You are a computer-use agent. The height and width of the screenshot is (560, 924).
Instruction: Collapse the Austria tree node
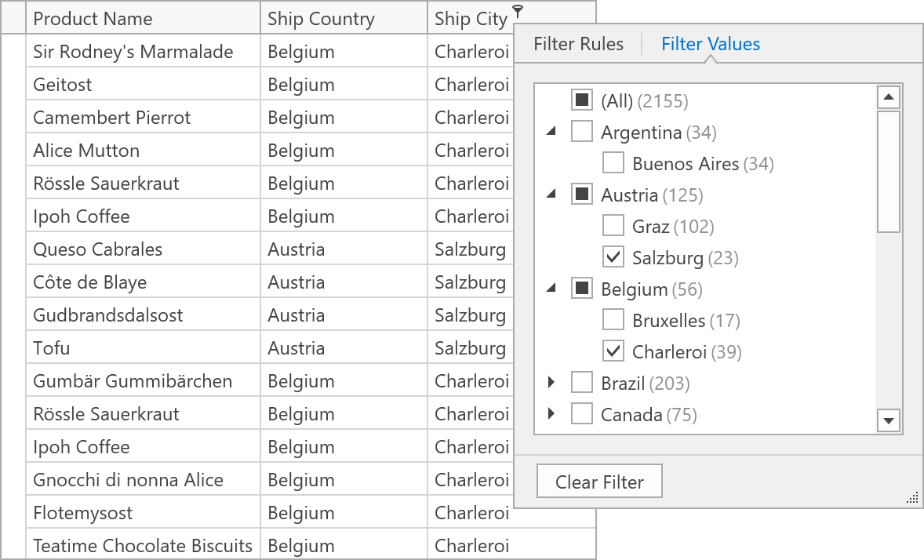[551, 195]
